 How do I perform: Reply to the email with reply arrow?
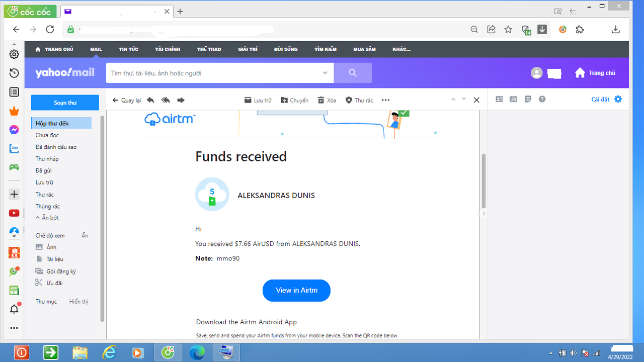150,100
